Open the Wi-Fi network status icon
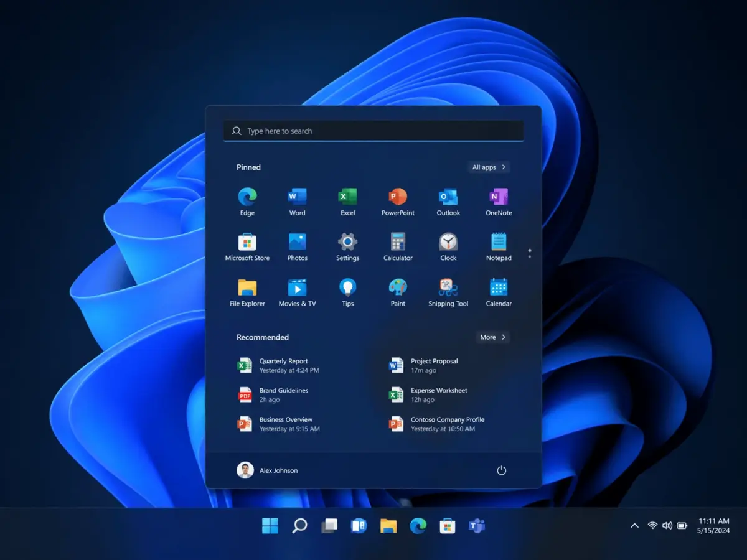The image size is (747, 560). [652, 526]
